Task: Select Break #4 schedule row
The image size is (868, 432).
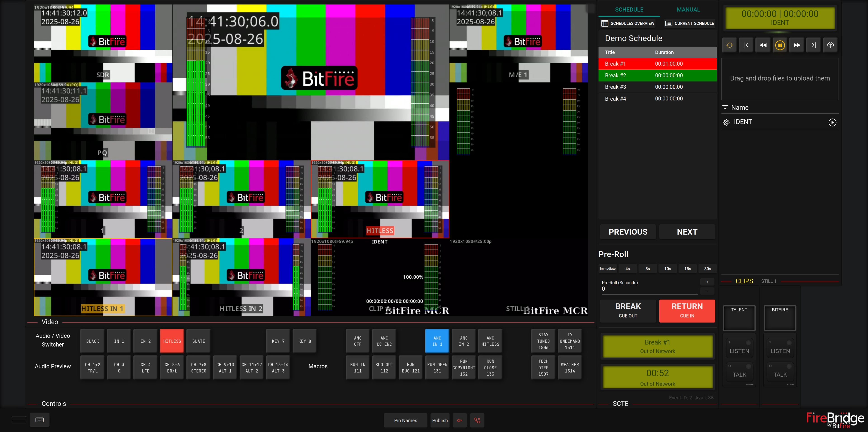Action: pos(658,99)
